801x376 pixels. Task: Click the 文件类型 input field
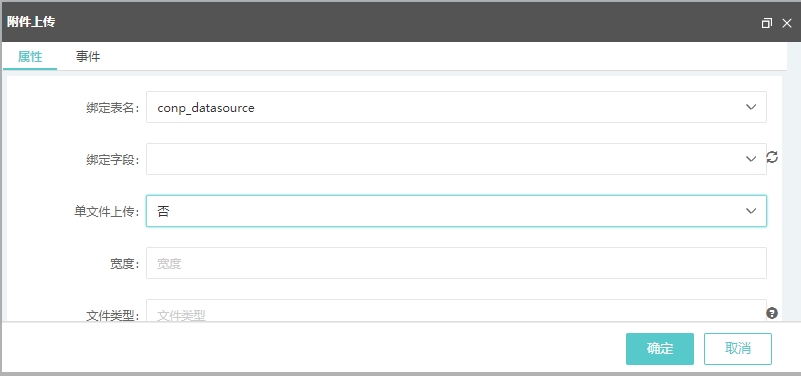point(456,311)
